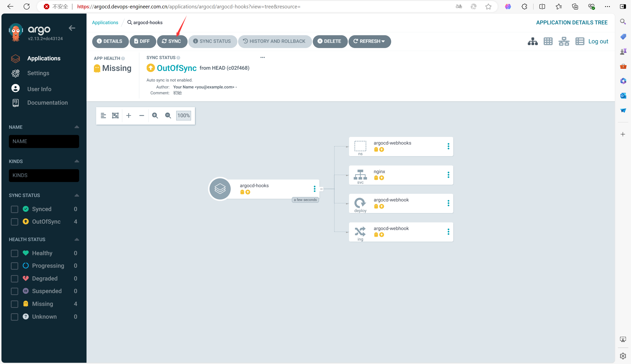Open kebab menu for argocd-webhook ingress
631x364 pixels.
pyautogui.click(x=448, y=232)
